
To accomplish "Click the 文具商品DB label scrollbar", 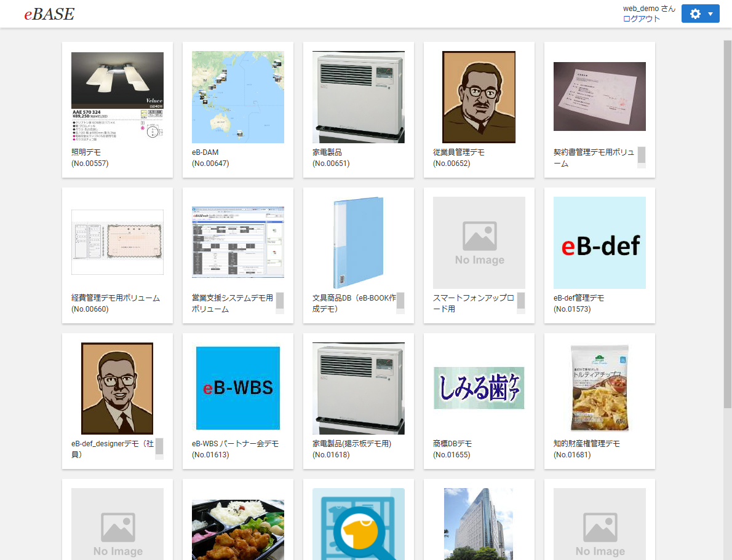I will point(400,303).
